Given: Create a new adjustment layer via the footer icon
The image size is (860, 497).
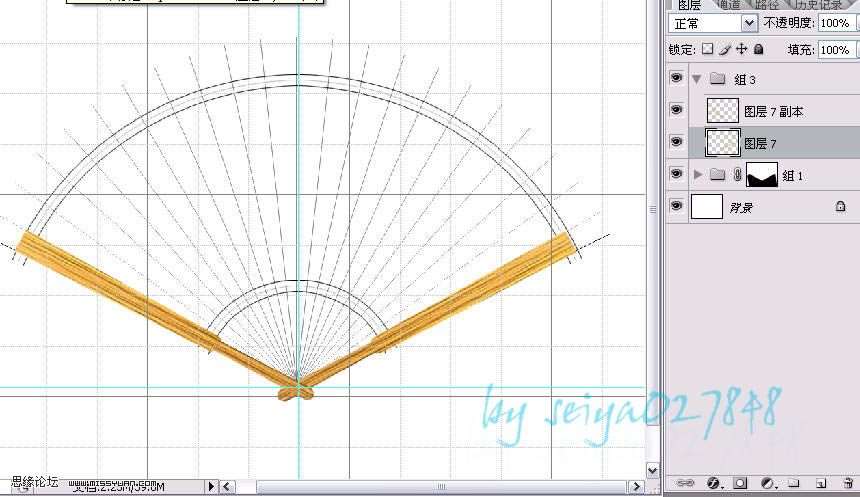Looking at the screenshot, I should click(766, 483).
